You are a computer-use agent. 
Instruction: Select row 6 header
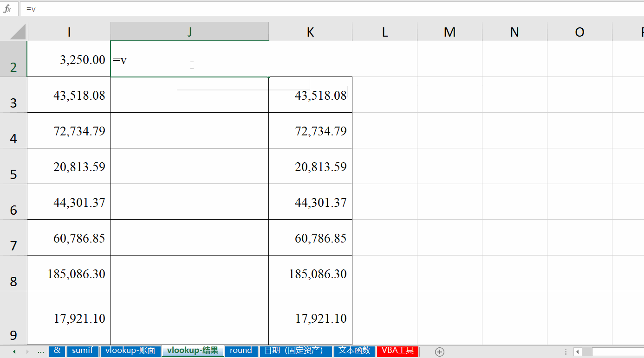pyautogui.click(x=13, y=202)
